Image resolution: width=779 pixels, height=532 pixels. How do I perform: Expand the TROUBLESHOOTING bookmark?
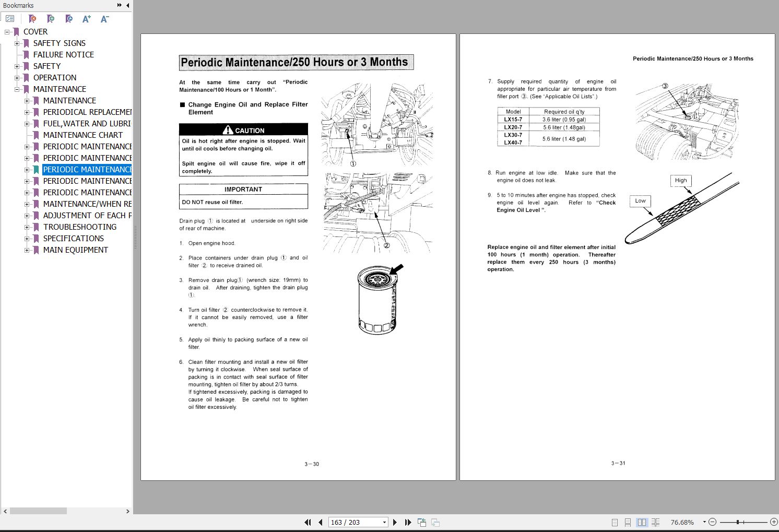pos(28,227)
